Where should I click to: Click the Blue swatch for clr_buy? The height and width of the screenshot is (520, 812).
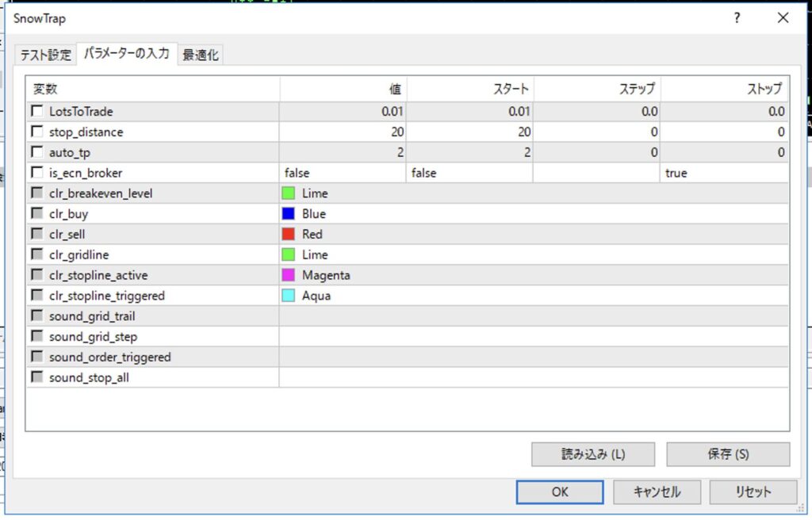click(288, 214)
